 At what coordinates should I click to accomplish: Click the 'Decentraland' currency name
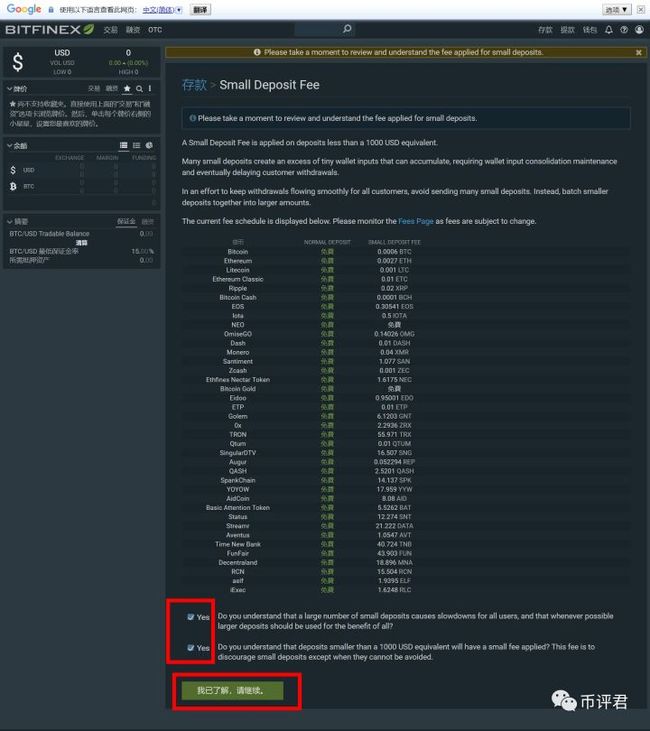tap(238, 563)
